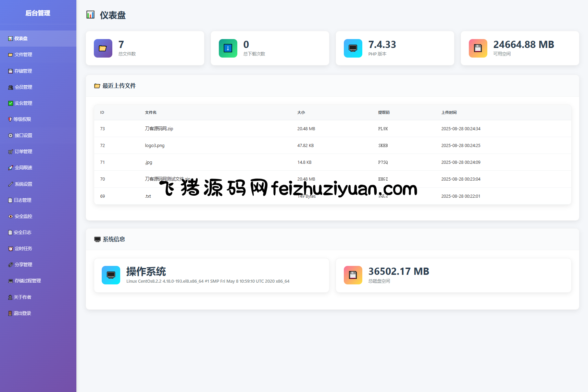
Task: Click the dashboard chart icon in header
Action: [x=90, y=15]
